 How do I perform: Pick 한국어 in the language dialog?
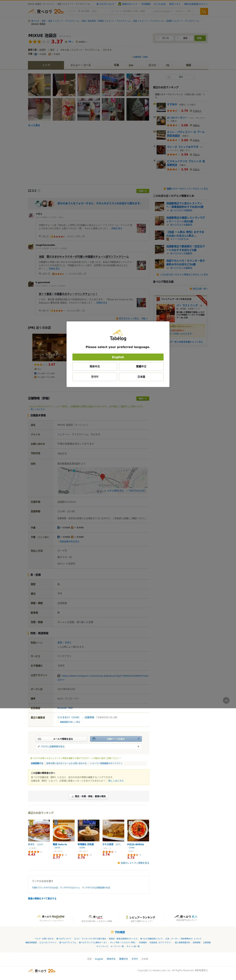(95, 377)
